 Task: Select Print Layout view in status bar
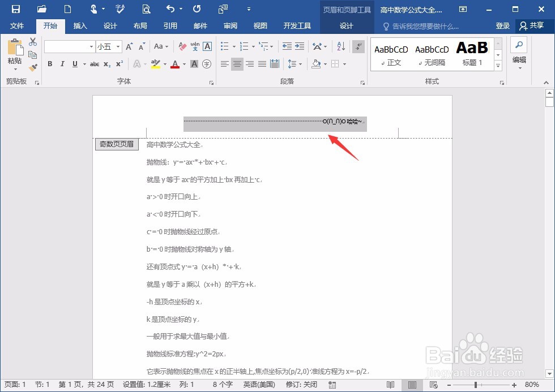(412, 385)
